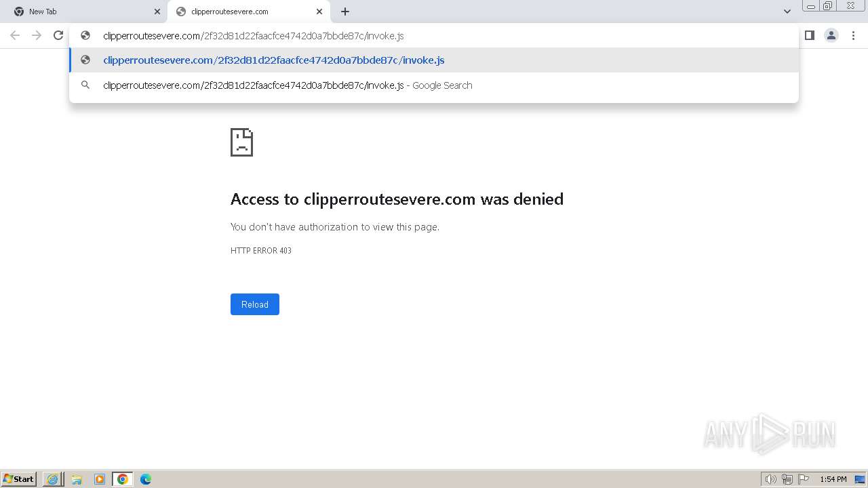Open Windows Media Player taskbar icon
Viewport: 868px width, 488px height.
(100, 479)
